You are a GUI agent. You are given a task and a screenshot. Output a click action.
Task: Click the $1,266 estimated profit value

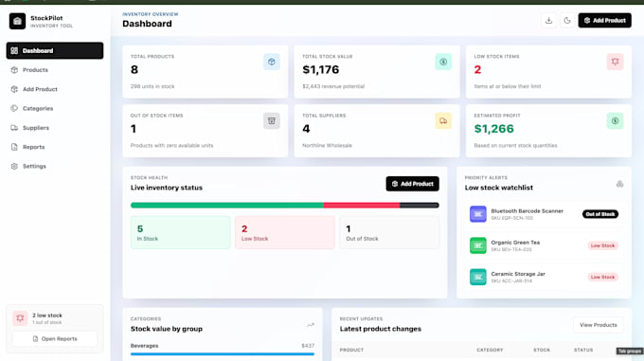(x=493, y=129)
